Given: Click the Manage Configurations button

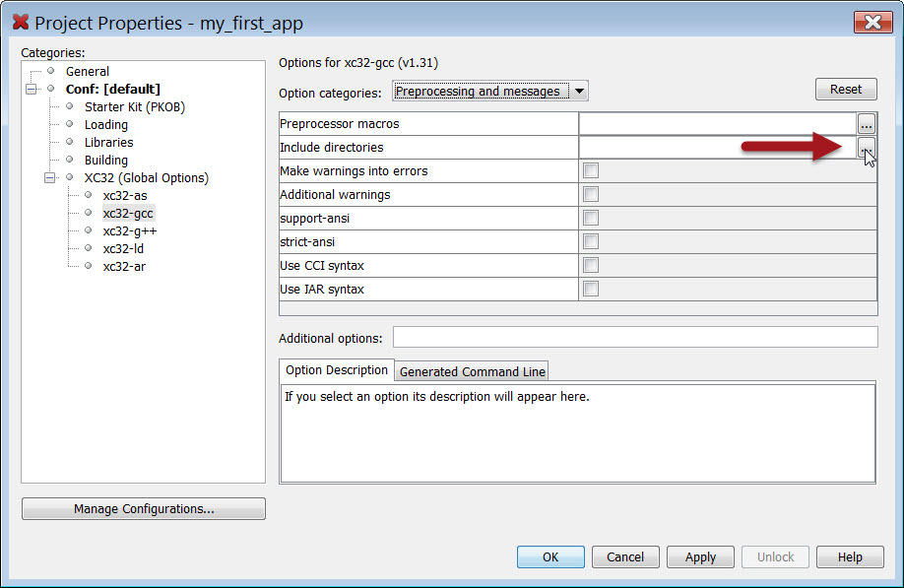Looking at the screenshot, I should point(144,509).
